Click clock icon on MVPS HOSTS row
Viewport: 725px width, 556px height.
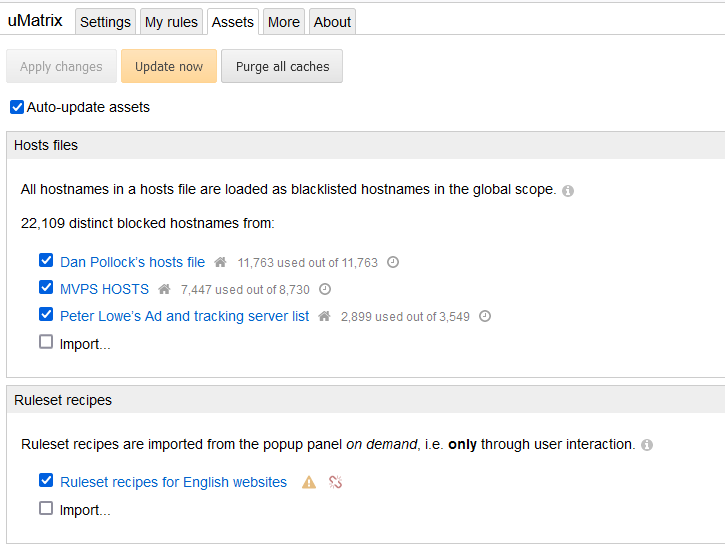point(324,290)
